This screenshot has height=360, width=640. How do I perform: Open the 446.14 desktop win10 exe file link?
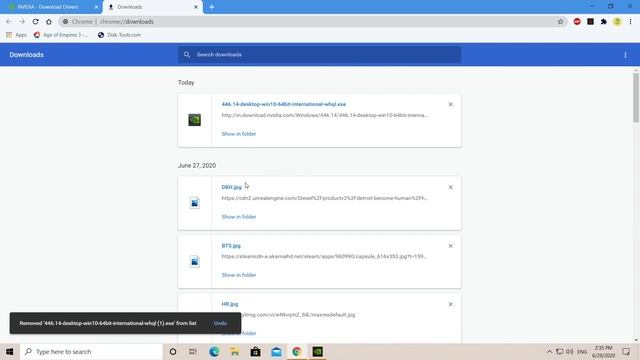click(284, 104)
